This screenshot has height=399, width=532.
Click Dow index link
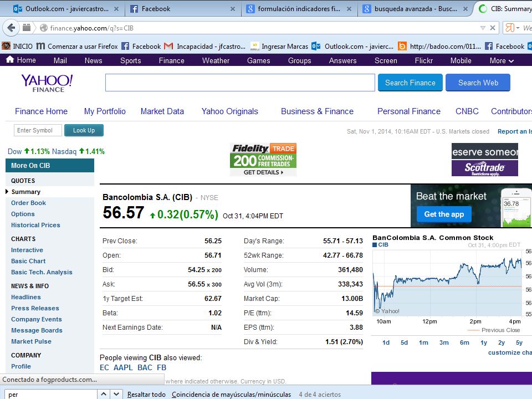tap(14, 151)
